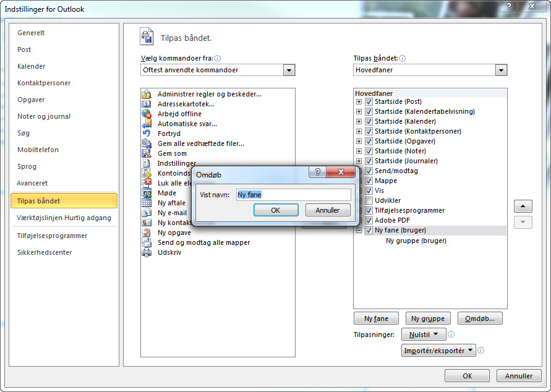The width and height of the screenshot is (551, 392).
Task: Uncheck Startside (Kalendertabelvisning) checkbox
Action: (369, 112)
